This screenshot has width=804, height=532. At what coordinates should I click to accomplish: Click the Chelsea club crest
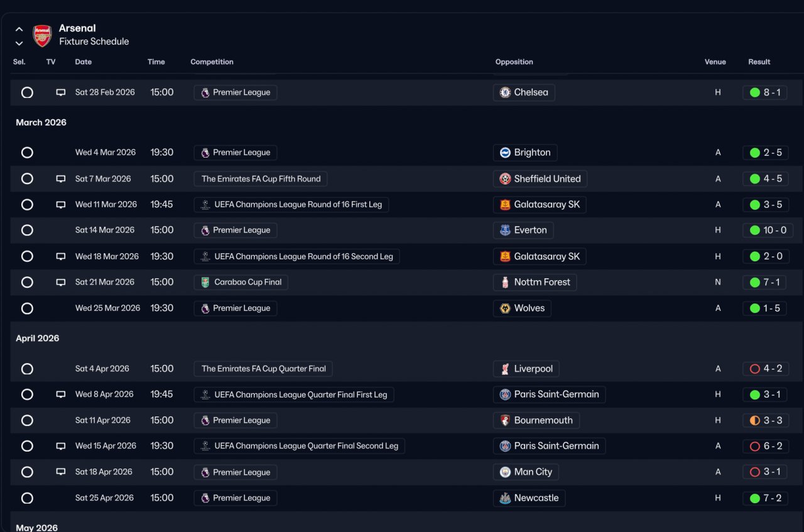[505, 92]
